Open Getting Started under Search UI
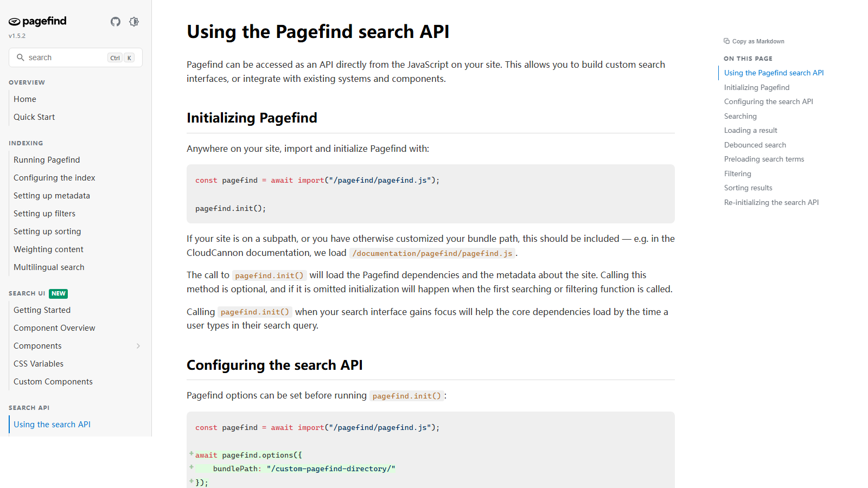The height and width of the screenshot is (488, 868). point(42,310)
